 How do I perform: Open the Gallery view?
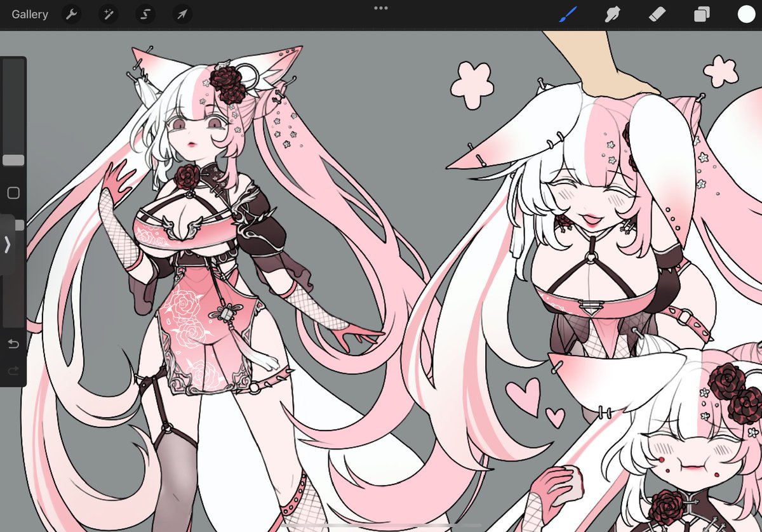pyautogui.click(x=30, y=15)
